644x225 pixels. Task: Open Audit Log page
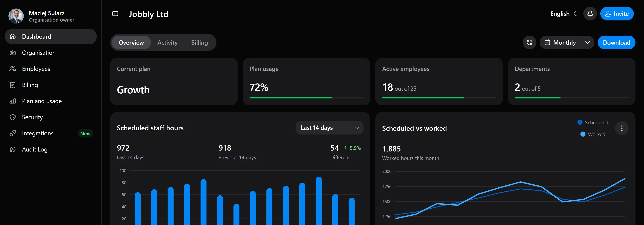tap(51, 149)
